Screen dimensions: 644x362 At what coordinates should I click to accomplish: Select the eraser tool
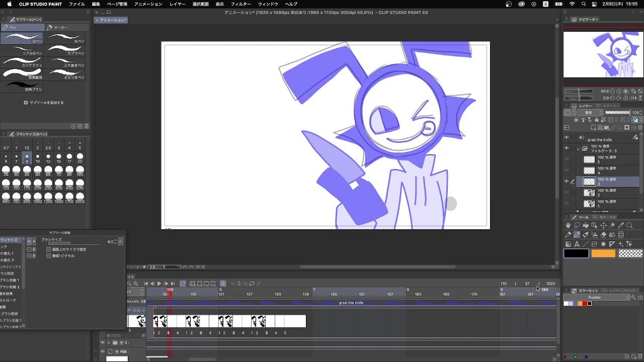point(603,234)
